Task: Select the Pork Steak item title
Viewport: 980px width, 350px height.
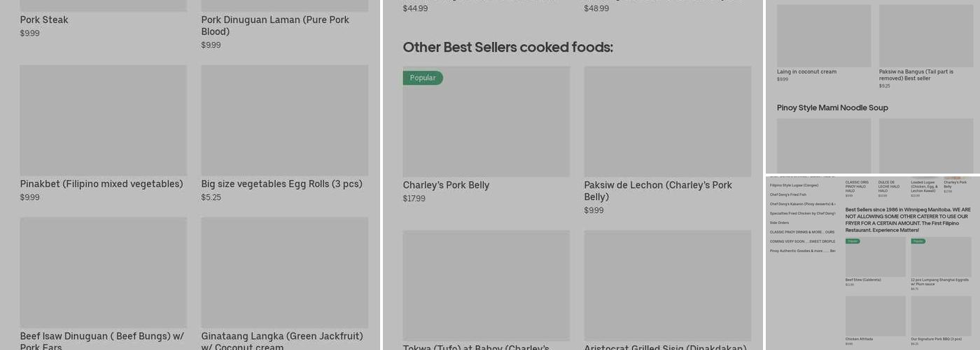Action: pos(44,20)
